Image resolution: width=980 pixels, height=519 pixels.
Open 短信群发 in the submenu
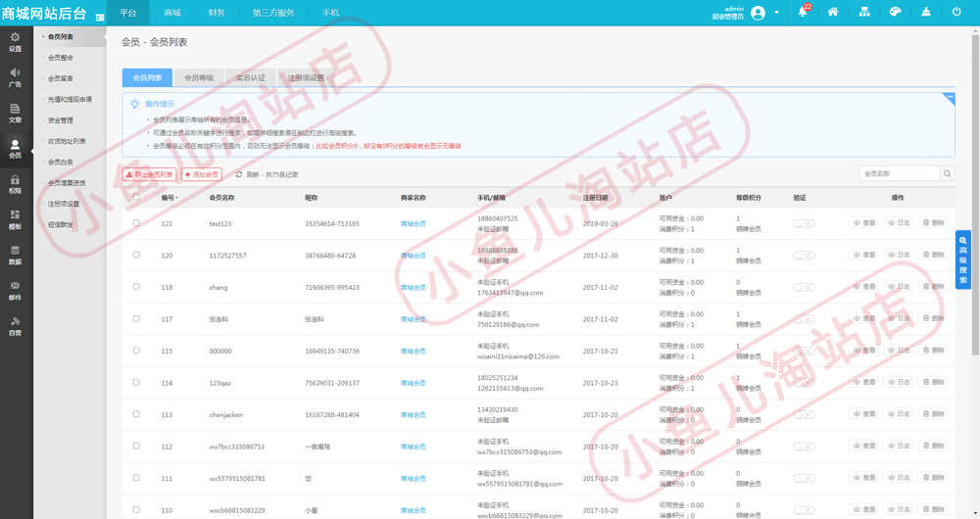coord(61,225)
